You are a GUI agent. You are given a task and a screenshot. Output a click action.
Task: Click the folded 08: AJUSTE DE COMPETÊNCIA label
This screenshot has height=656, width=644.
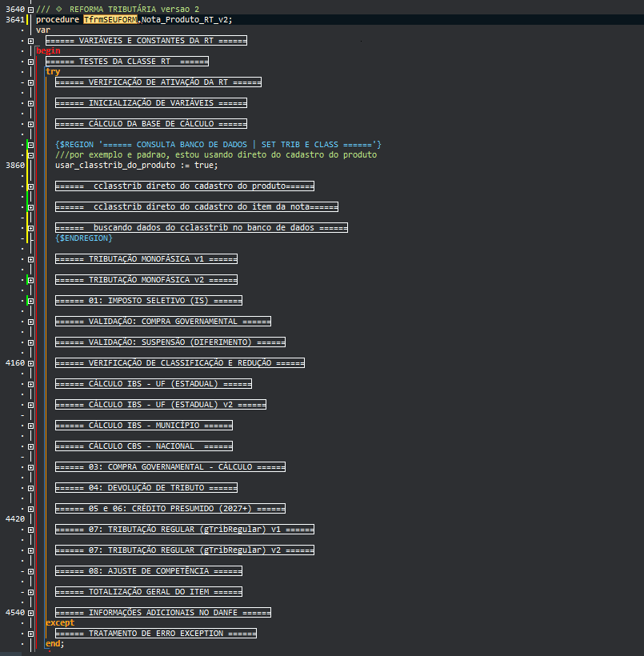tap(149, 571)
